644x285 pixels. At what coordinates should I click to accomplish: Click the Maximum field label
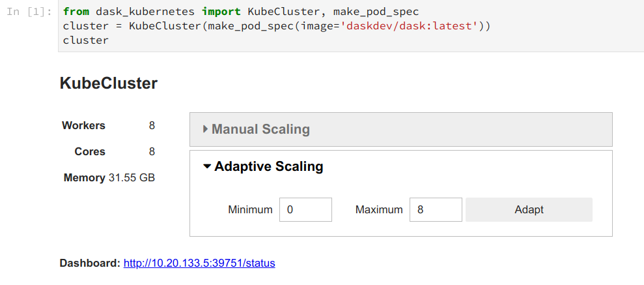tap(379, 210)
